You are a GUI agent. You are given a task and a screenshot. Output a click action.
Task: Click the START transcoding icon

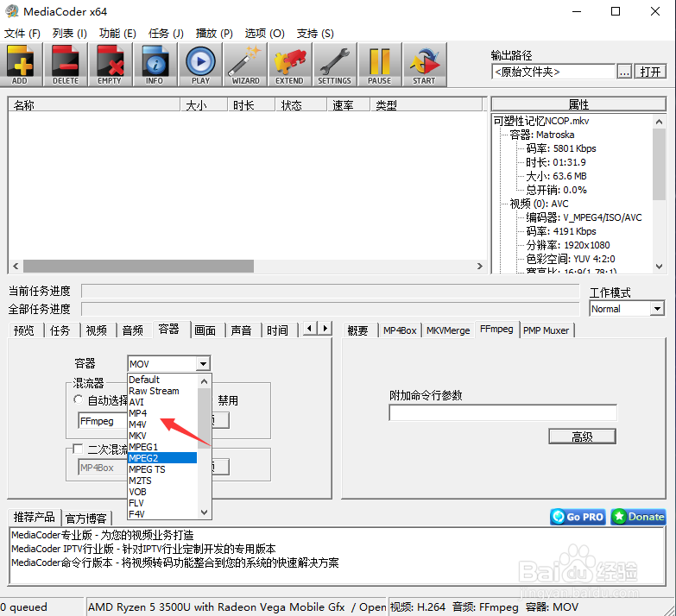[424, 65]
